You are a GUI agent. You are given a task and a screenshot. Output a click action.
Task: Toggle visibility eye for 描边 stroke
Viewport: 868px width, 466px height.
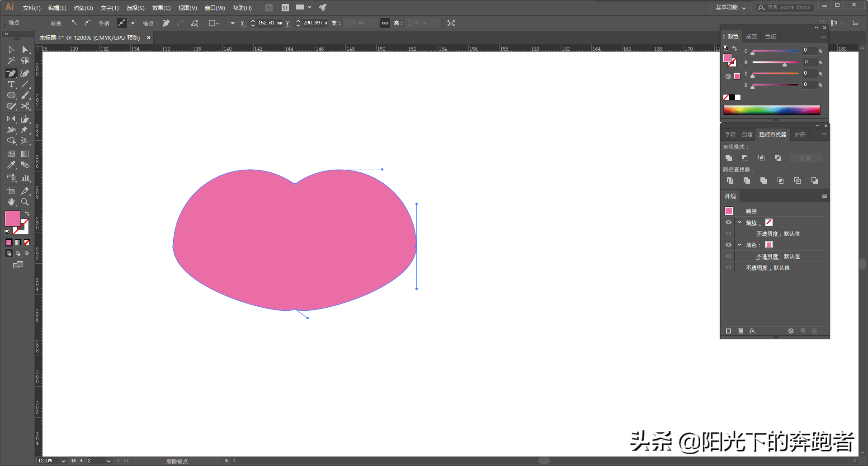(x=728, y=223)
